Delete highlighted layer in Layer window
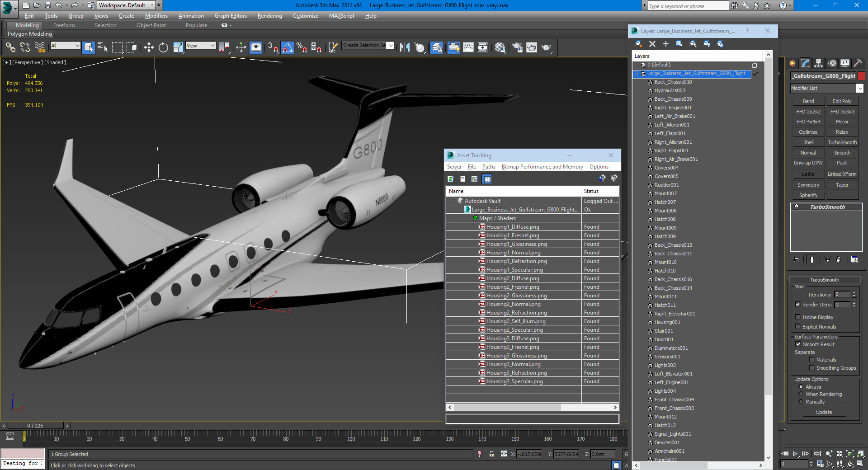The image size is (868, 470). [x=652, y=44]
